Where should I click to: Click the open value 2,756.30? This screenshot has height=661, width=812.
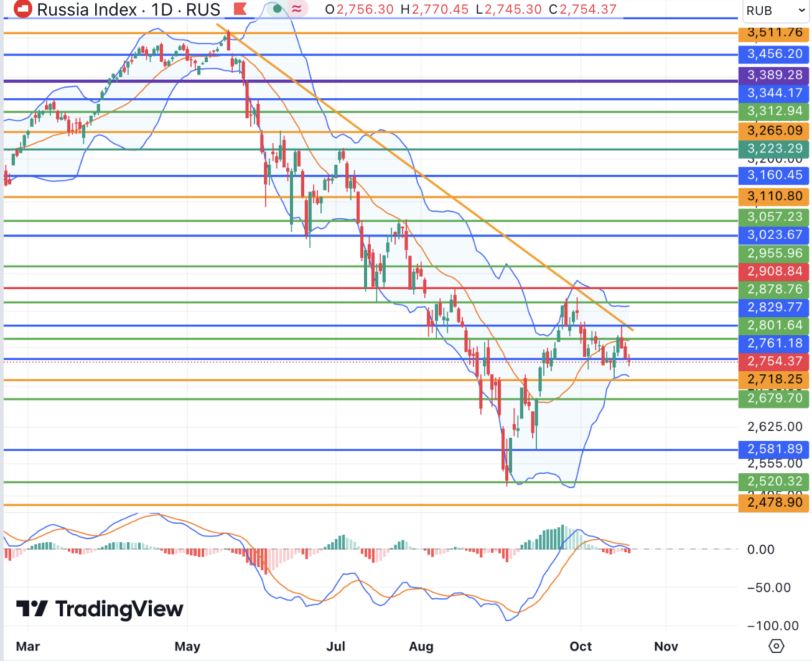pos(365,9)
